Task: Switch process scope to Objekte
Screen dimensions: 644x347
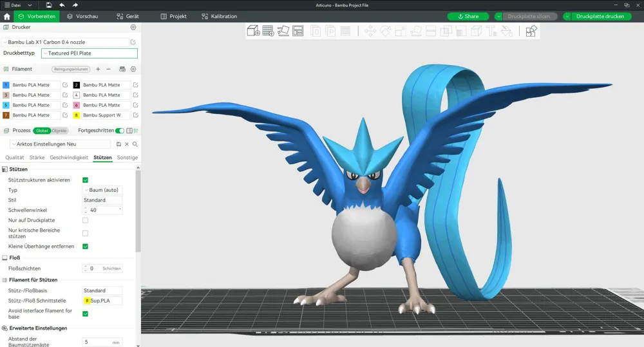Action: 59,131
